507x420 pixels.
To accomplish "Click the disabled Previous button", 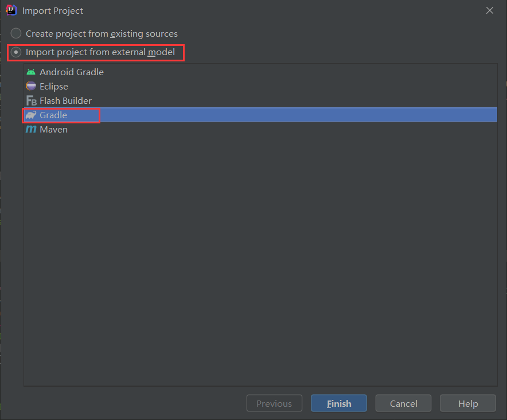I will point(274,403).
